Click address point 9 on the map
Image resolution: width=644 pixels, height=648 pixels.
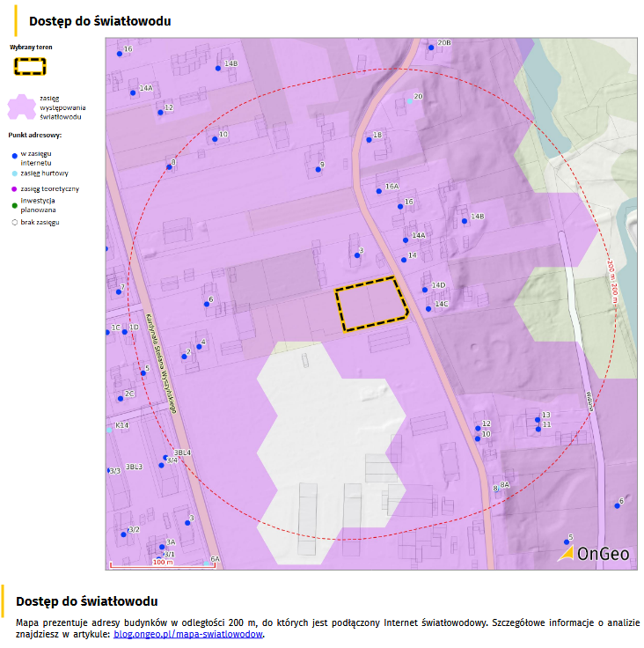coord(318,168)
